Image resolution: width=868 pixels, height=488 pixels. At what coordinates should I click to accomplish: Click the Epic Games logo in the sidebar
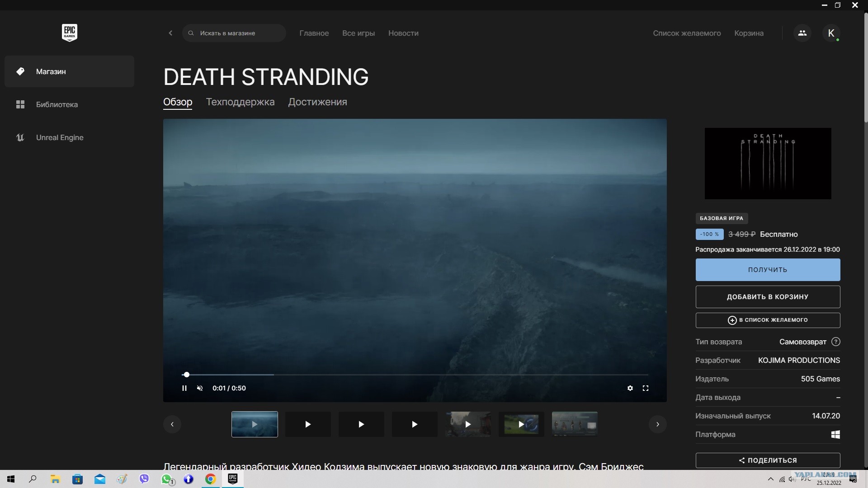(x=70, y=33)
